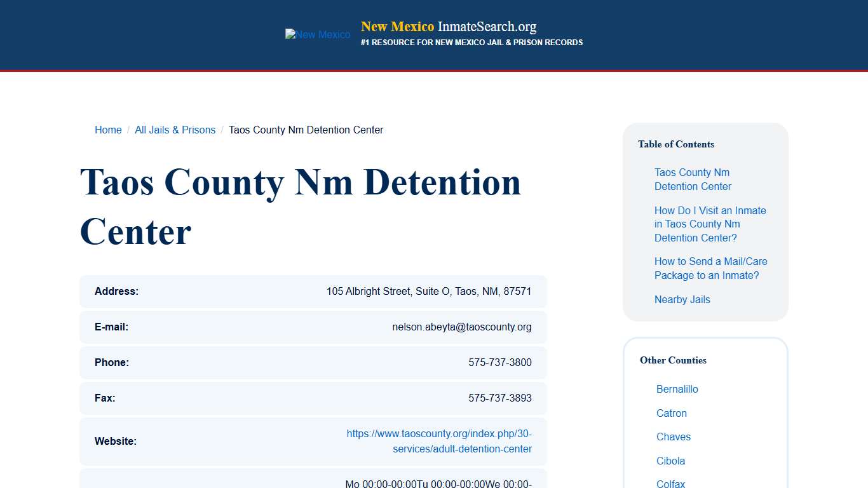Open All Jails & Prisons breadcrumb
The height and width of the screenshot is (488, 868).
175,130
